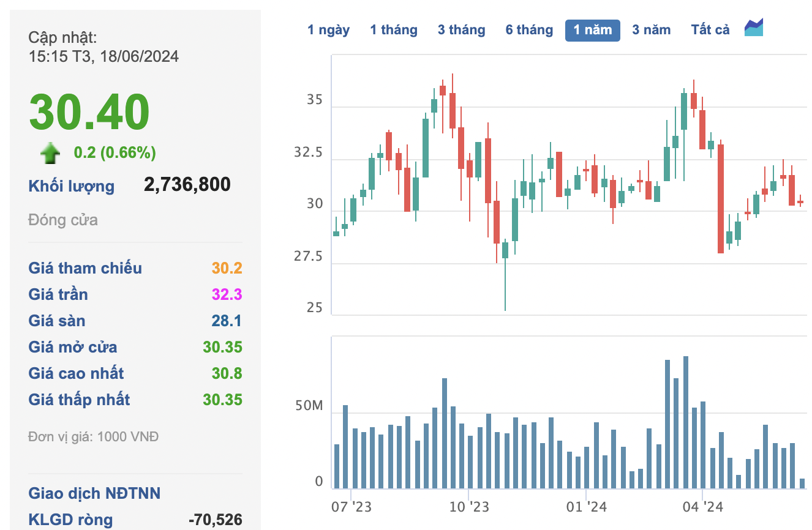Image resolution: width=812 pixels, height=530 pixels.
Task: Click the last, shortest volume bar
Action: coord(802,483)
